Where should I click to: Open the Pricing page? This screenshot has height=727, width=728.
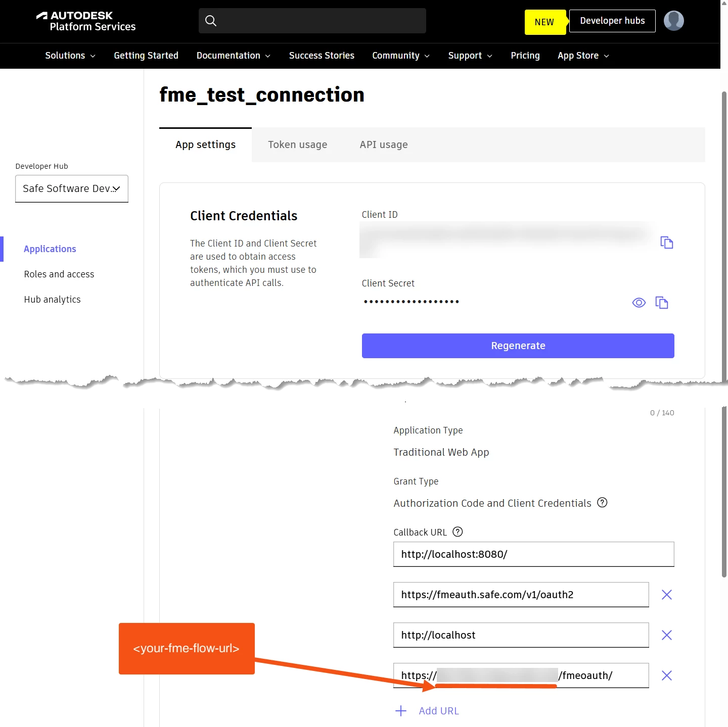(525, 56)
